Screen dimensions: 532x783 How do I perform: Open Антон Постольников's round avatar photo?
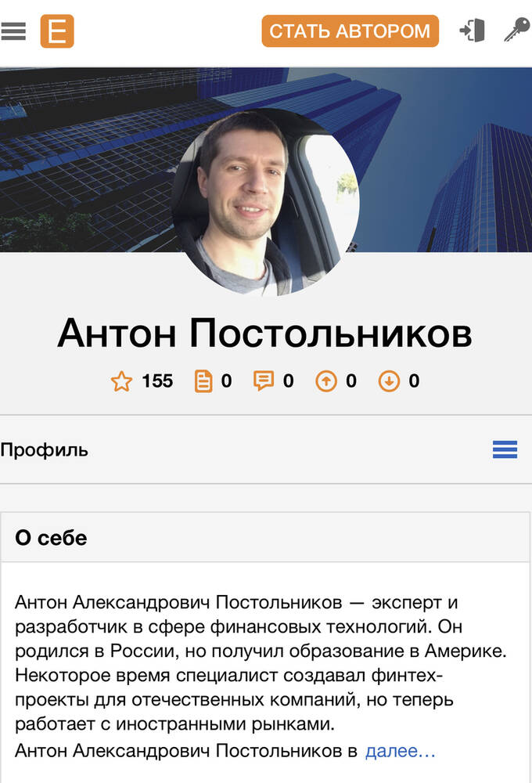[265, 202]
